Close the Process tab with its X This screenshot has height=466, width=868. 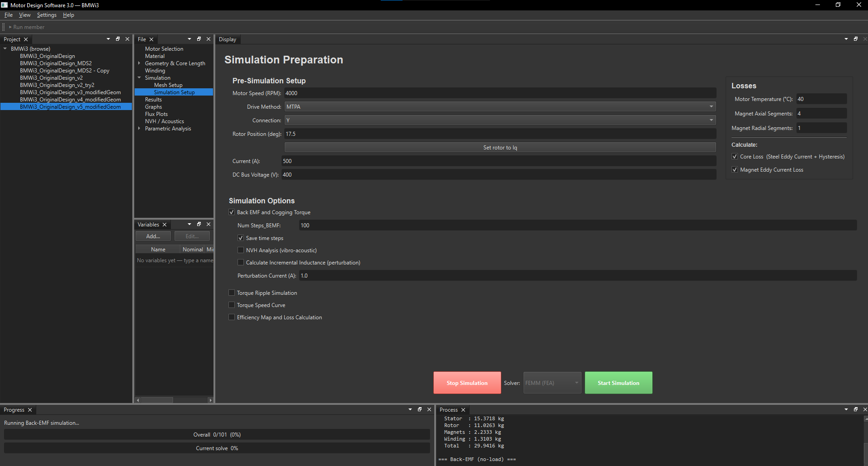tap(463, 410)
